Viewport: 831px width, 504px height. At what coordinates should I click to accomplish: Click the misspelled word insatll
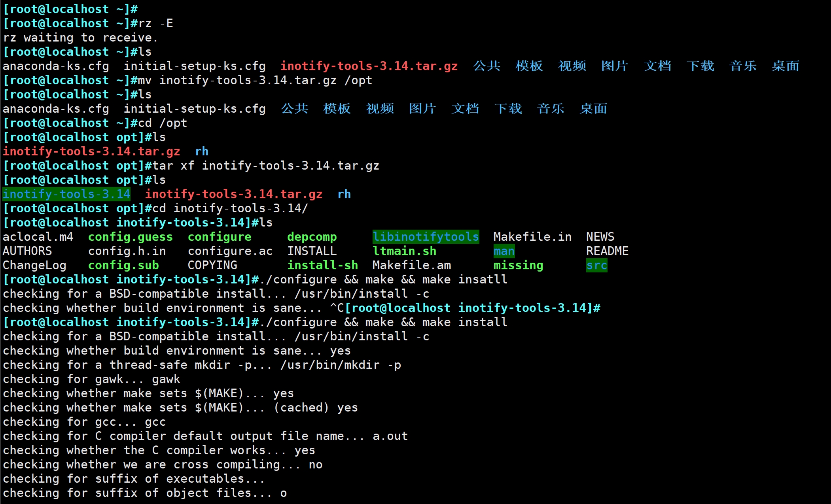483,279
